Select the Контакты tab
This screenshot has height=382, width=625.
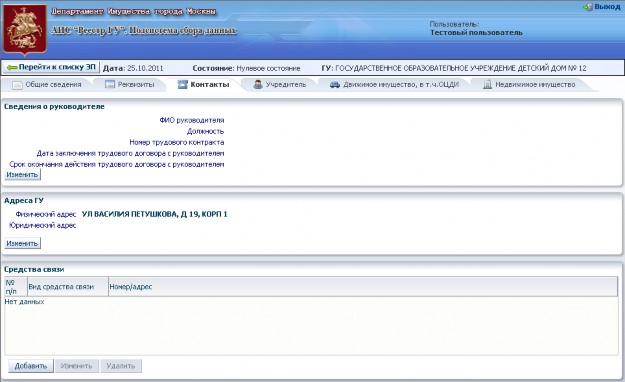(203, 85)
